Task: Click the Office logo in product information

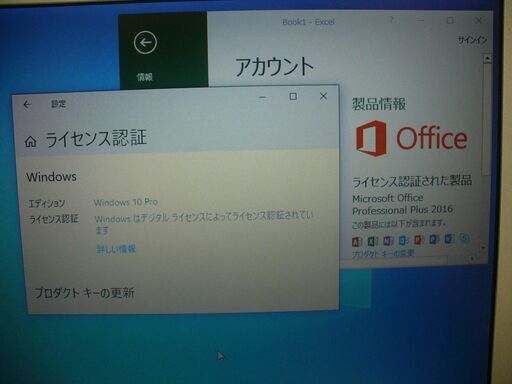Action: [x=411, y=138]
